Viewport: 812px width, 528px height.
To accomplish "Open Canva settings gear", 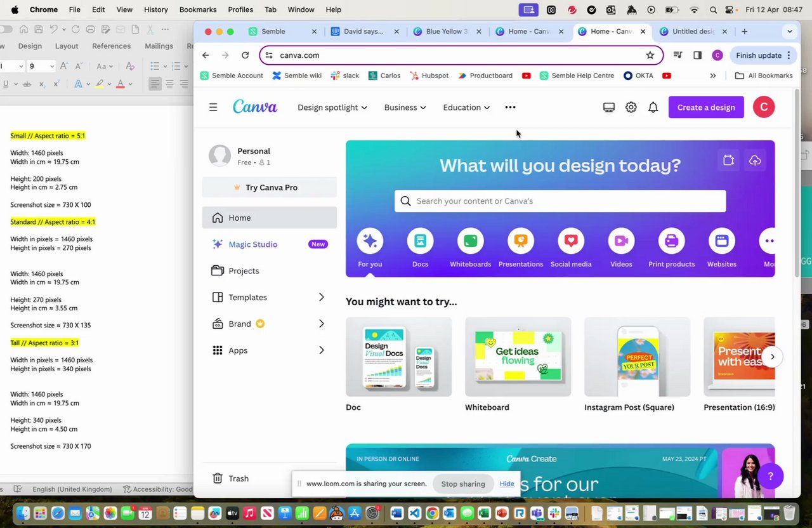I will point(631,107).
